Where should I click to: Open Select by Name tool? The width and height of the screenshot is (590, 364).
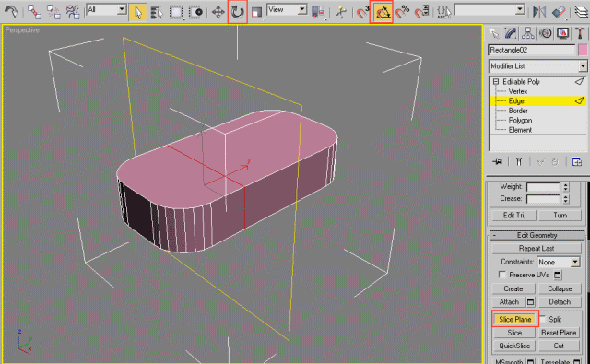point(157,12)
